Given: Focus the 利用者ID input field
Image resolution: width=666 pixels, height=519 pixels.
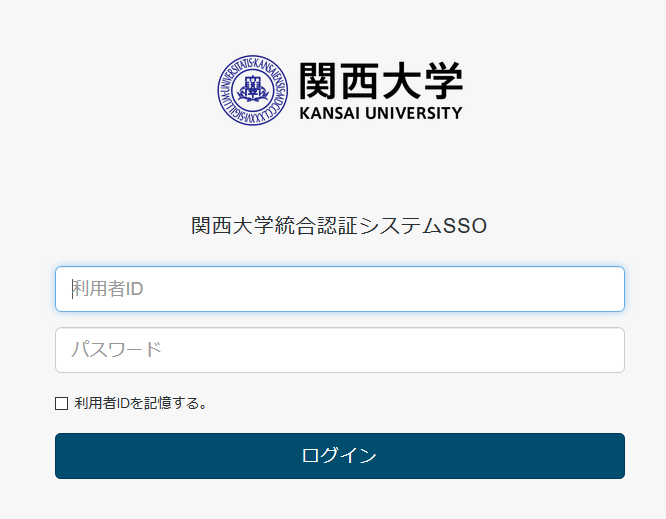Looking at the screenshot, I should pyautogui.click(x=340, y=289).
